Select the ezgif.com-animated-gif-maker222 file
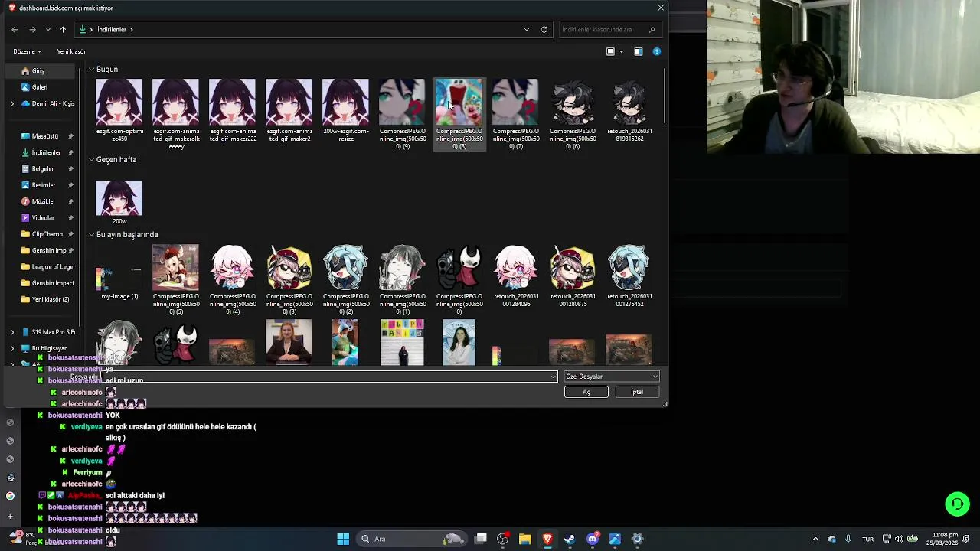980x551 pixels. 232,110
